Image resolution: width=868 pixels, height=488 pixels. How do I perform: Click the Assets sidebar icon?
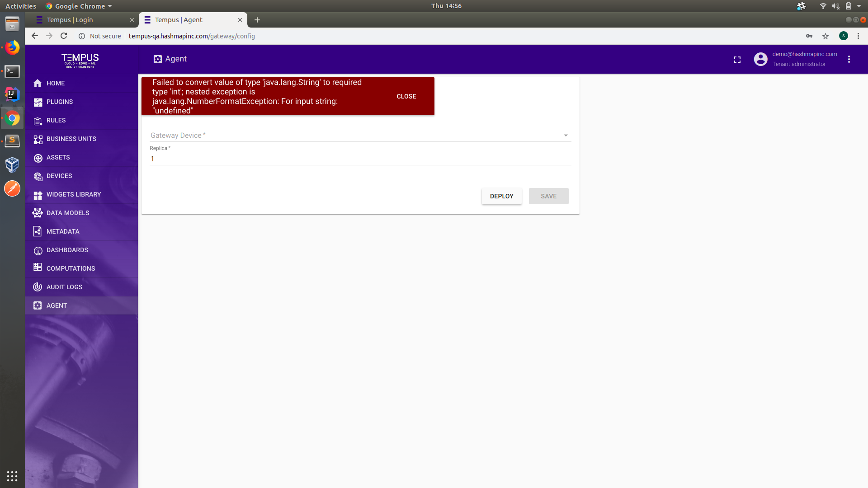click(38, 157)
